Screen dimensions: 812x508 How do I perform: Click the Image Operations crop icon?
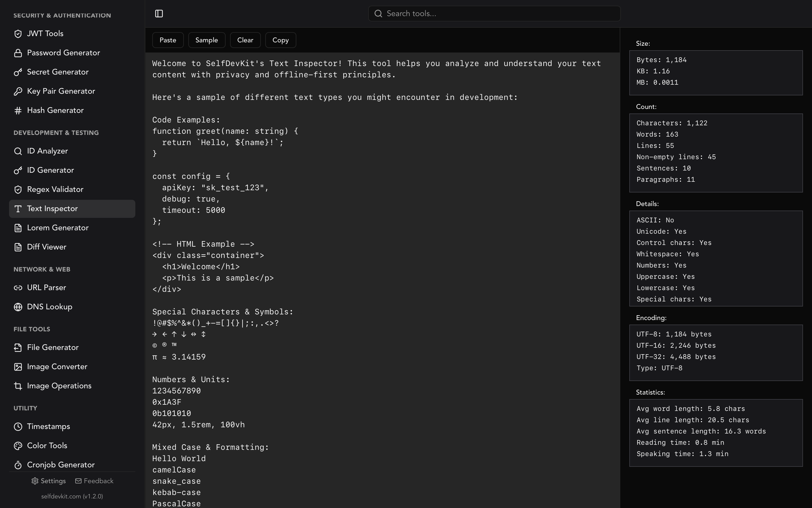tap(18, 386)
